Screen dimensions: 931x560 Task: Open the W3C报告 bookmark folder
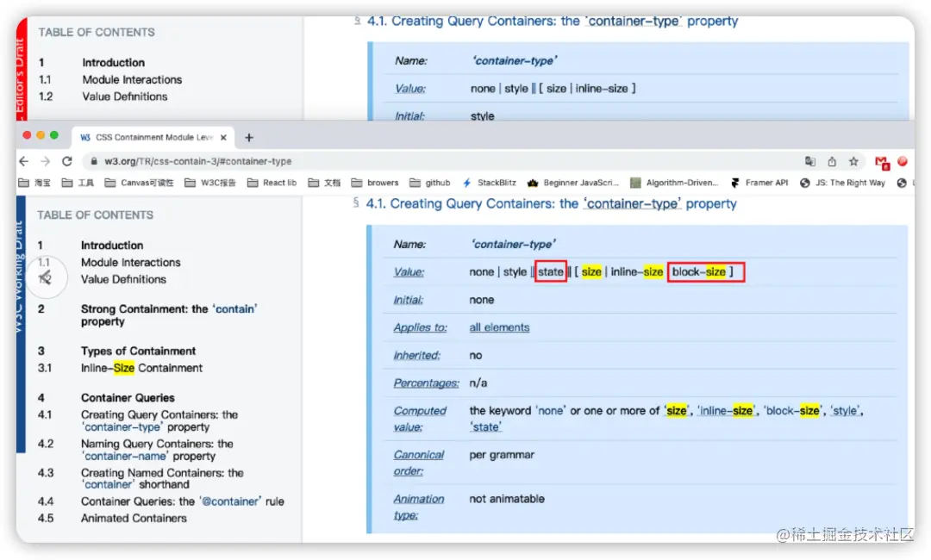pyautogui.click(x=210, y=183)
